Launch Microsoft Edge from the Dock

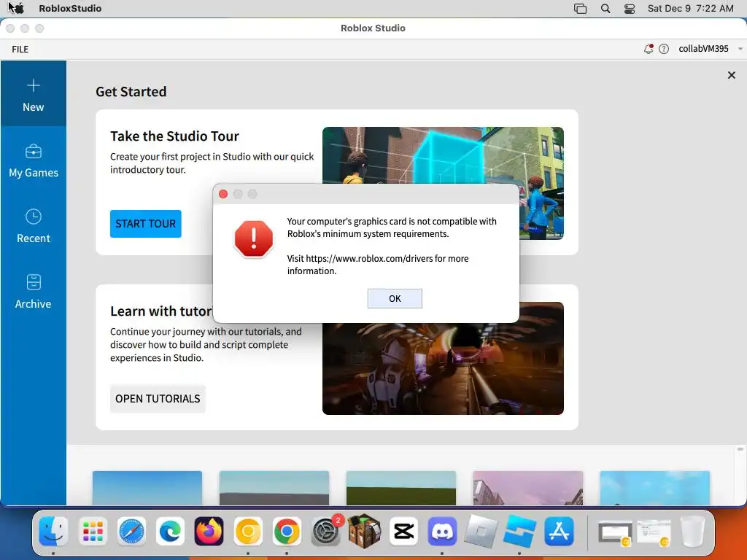click(170, 531)
